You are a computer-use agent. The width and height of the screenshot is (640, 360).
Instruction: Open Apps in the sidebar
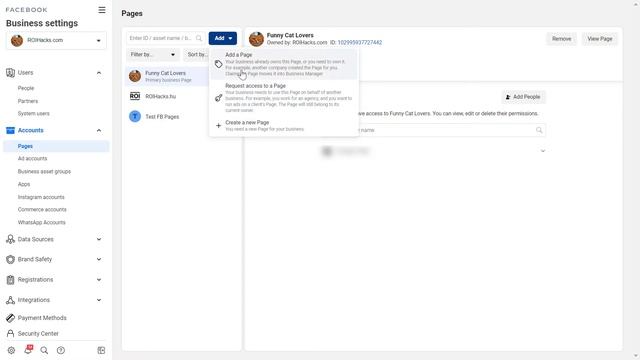point(24,184)
